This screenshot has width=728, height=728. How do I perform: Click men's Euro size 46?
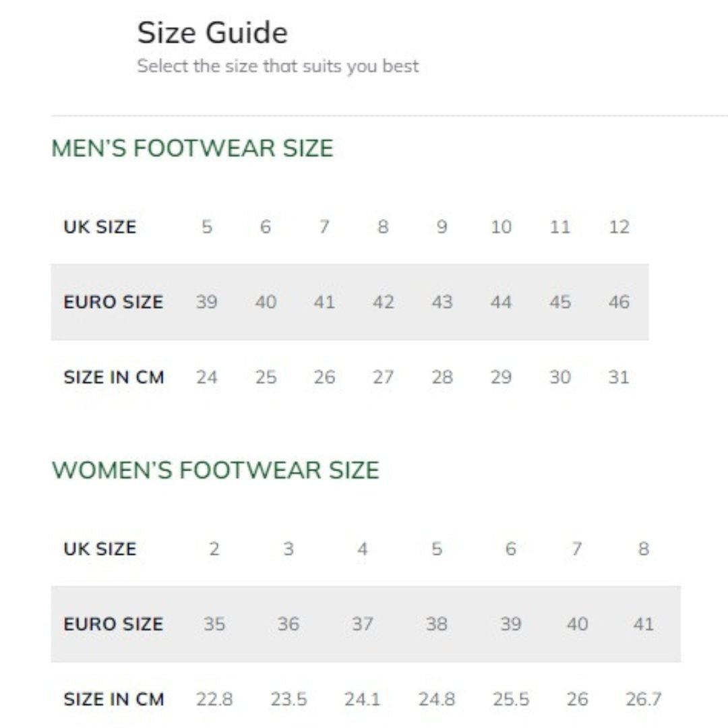point(619,302)
